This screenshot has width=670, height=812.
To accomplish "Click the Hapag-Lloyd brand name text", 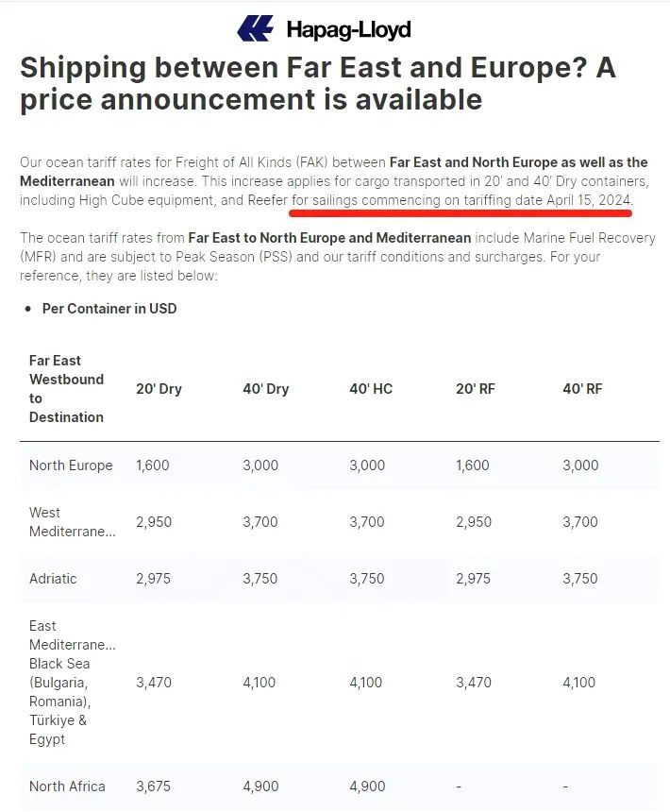I will 349,29.
